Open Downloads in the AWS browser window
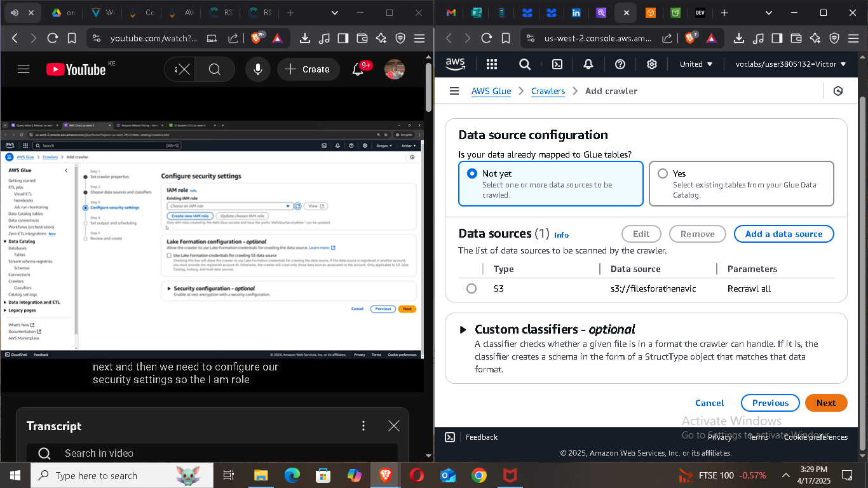Viewport: 868px width, 488px height. coord(739,38)
